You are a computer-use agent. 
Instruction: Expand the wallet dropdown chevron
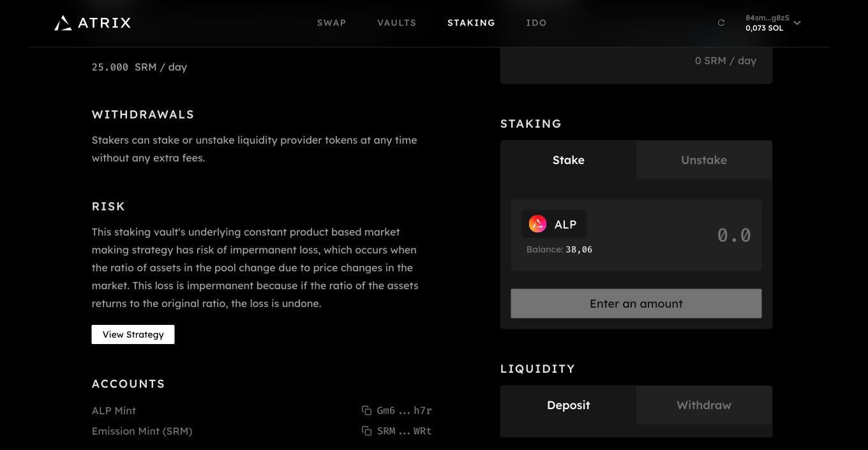[x=797, y=23]
